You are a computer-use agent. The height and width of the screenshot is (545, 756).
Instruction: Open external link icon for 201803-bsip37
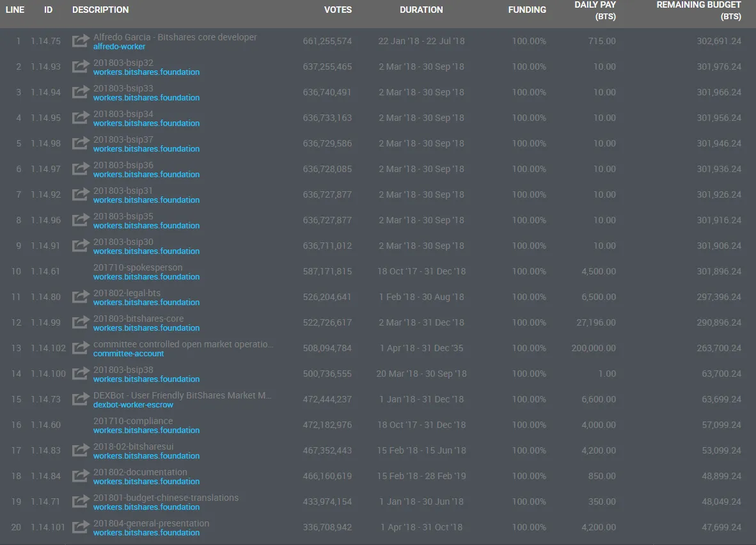point(81,143)
